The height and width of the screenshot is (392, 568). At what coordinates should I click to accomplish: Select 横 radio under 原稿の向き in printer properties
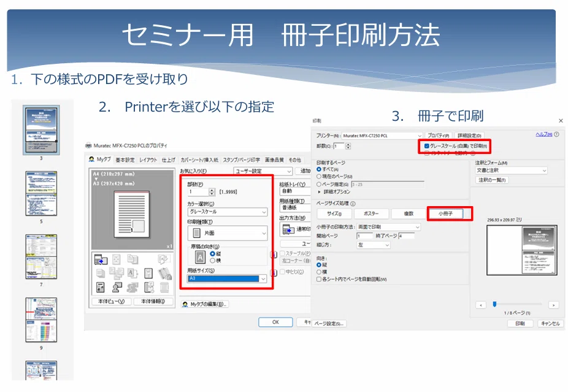pos(213,261)
